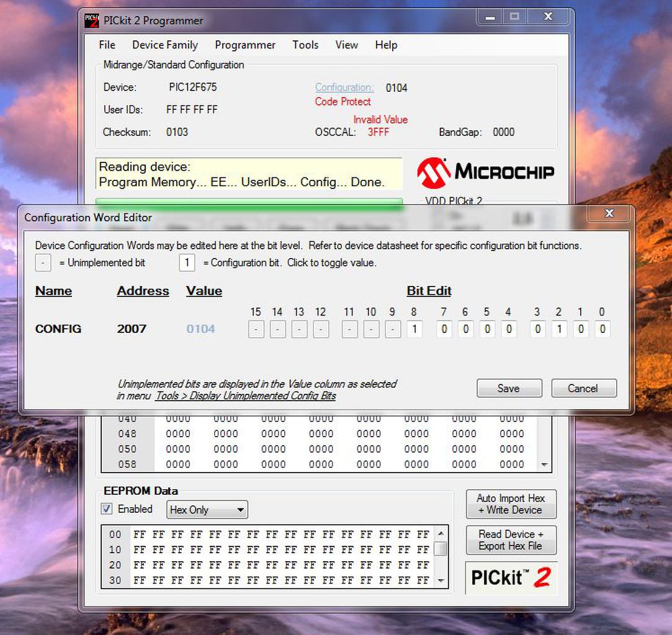This screenshot has height=635, width=672.
Task: Open the Help menu
Action: [x=386, y=45]
